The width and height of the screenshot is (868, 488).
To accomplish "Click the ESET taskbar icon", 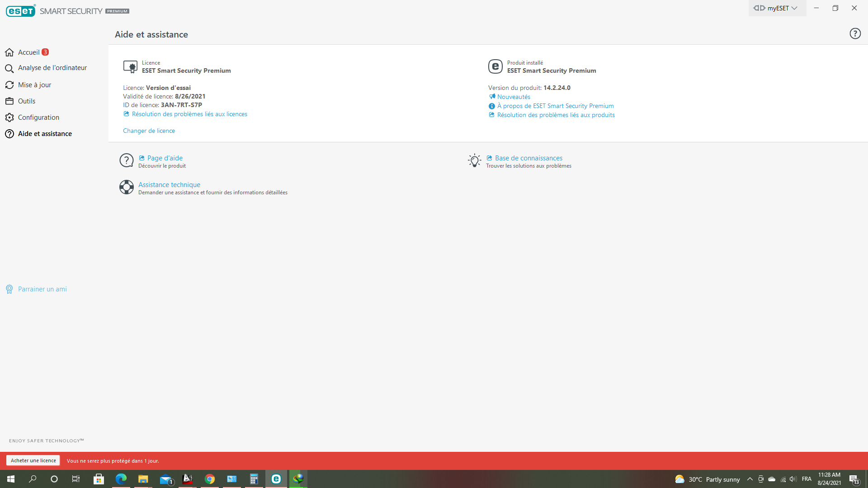I will coord(276,479).
